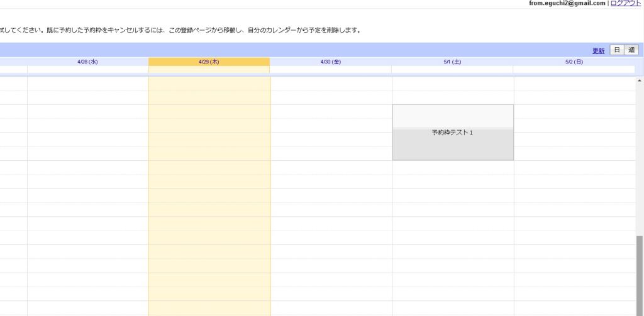Open the 4/30 (金) date header
The width and height of the screenshot is (644, 316).
point(330,62)
